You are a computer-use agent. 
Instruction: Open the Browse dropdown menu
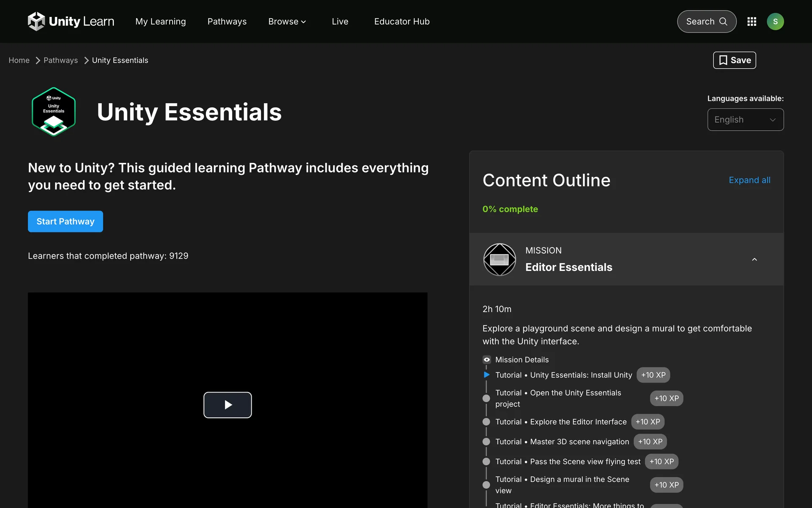pos(287,22)
